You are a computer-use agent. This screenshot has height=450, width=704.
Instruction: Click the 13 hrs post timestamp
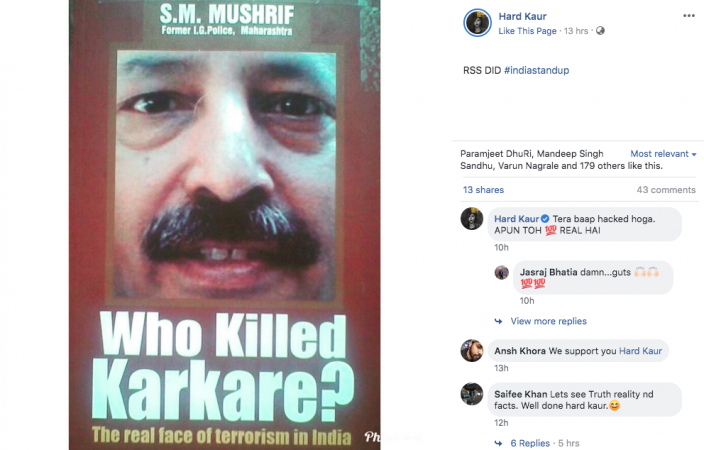(576, 31)
